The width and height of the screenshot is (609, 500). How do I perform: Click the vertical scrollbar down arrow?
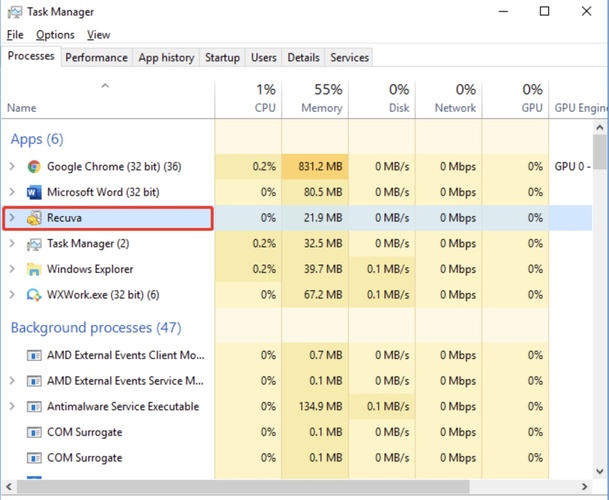tap(600, 471)
